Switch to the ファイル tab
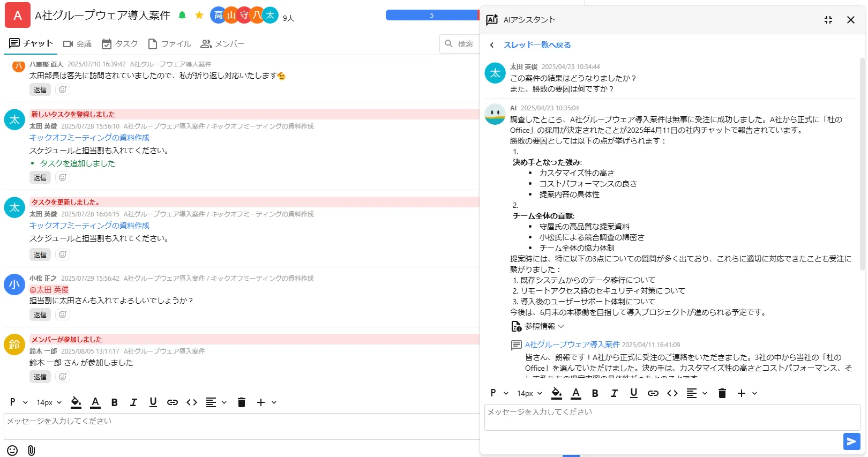This screenshot has height=457, width=868. pos(169,44)
